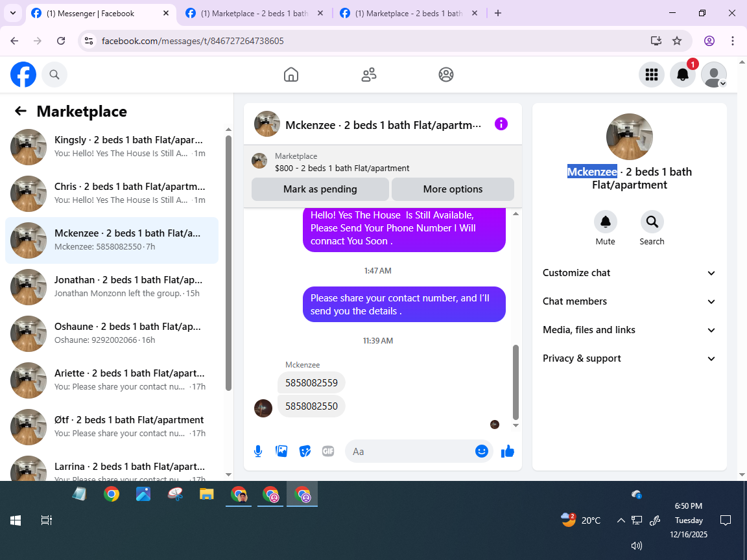This screenshot has height=560, width=747.
Task: Send a voice clip with the microphone
Action: click(257, 451)
